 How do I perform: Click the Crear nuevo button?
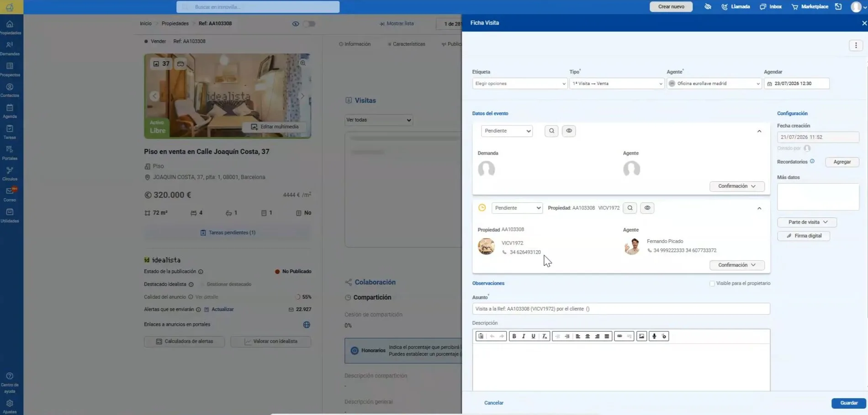(671, 7)
